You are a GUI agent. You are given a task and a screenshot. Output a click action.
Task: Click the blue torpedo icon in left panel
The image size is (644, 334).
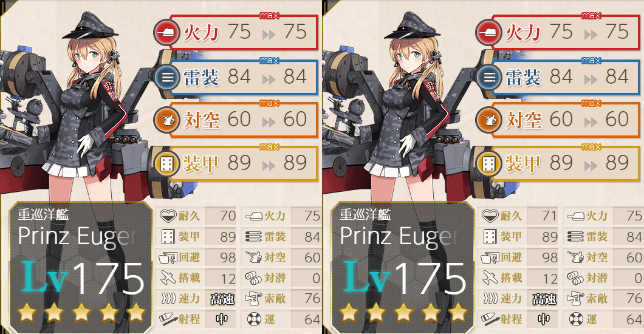[x=166, y=77]
